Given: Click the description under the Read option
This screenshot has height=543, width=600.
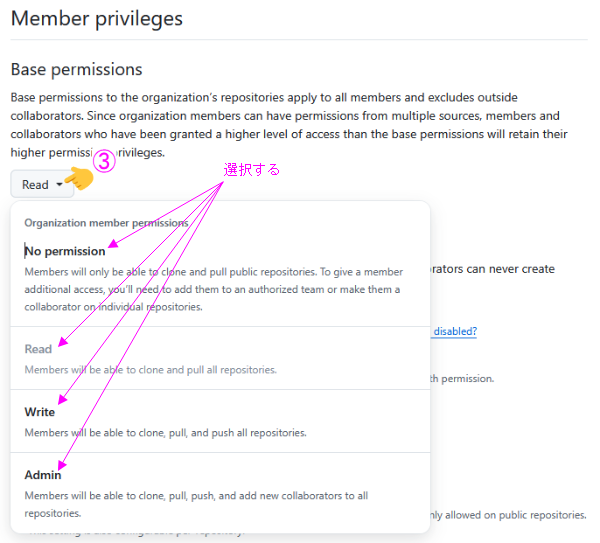Looking at the screenshot, I should (x=150, y=369).
